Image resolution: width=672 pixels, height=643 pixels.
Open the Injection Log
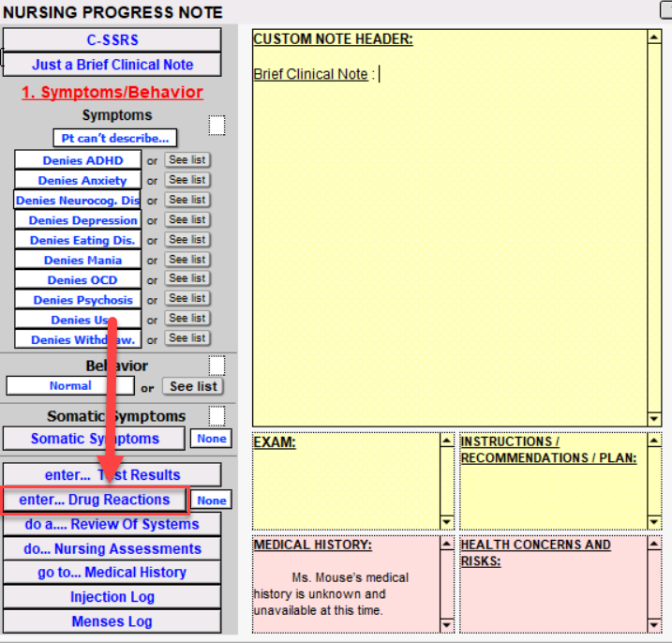coord(112,597)
